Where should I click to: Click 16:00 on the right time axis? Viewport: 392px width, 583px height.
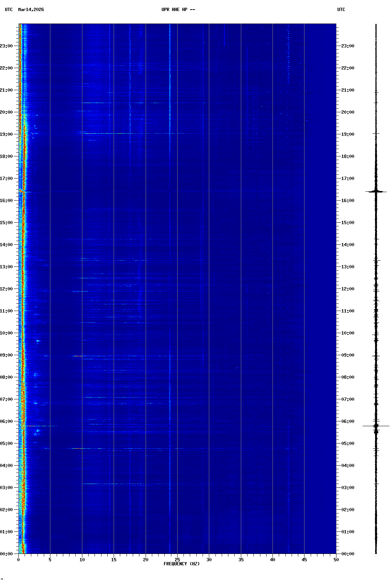[x=348, y=201]
